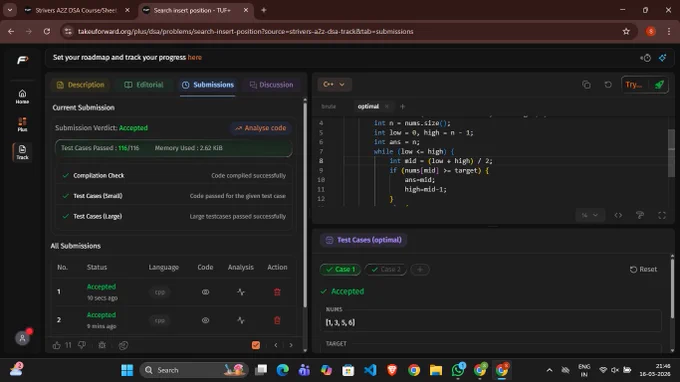Click the Test Cases (optimal) header

(x=363, y=240)
